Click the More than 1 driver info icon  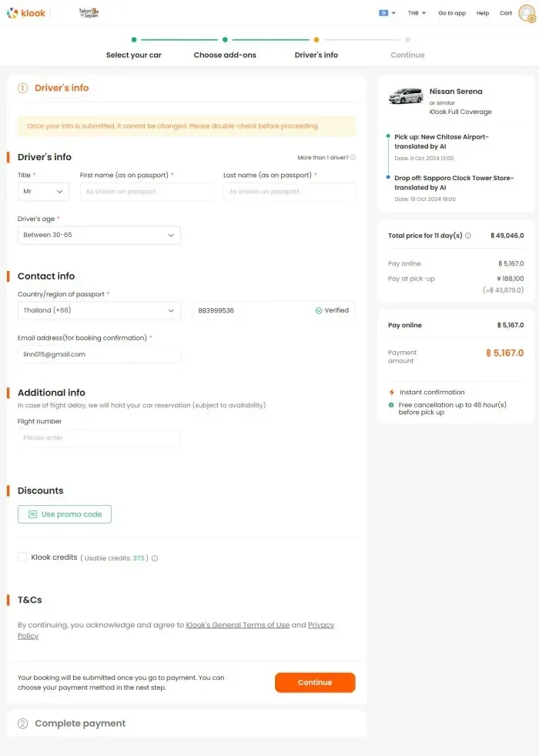click(353, 158)
